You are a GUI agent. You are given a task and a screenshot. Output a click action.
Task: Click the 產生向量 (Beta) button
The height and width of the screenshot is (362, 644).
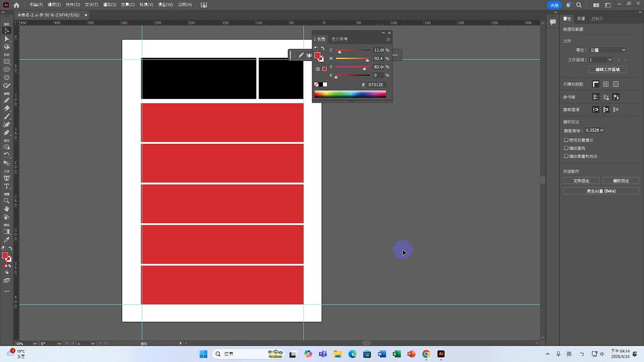[x=601, y=191]
